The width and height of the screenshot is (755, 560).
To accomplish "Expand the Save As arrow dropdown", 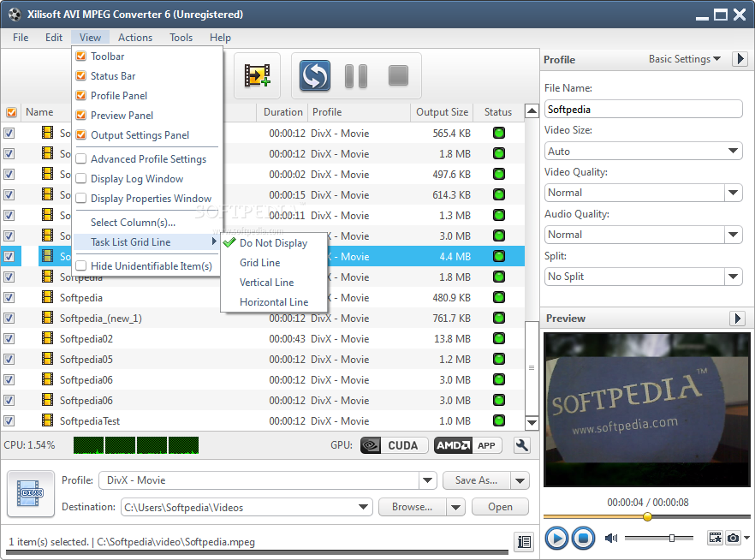I will (520, 480).
